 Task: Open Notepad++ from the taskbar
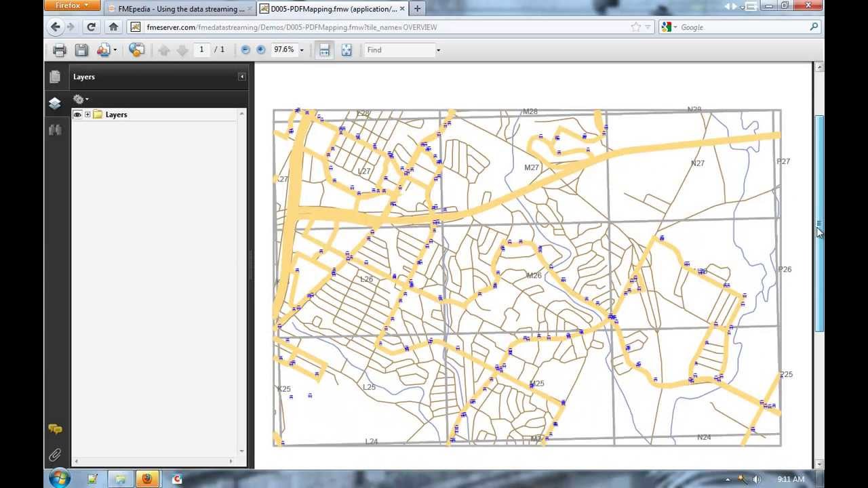pos(92,479)
